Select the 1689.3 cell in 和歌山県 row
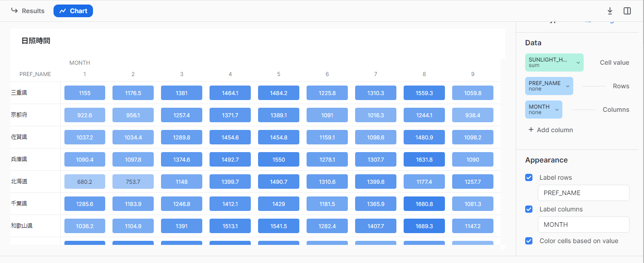 point(424,226)
